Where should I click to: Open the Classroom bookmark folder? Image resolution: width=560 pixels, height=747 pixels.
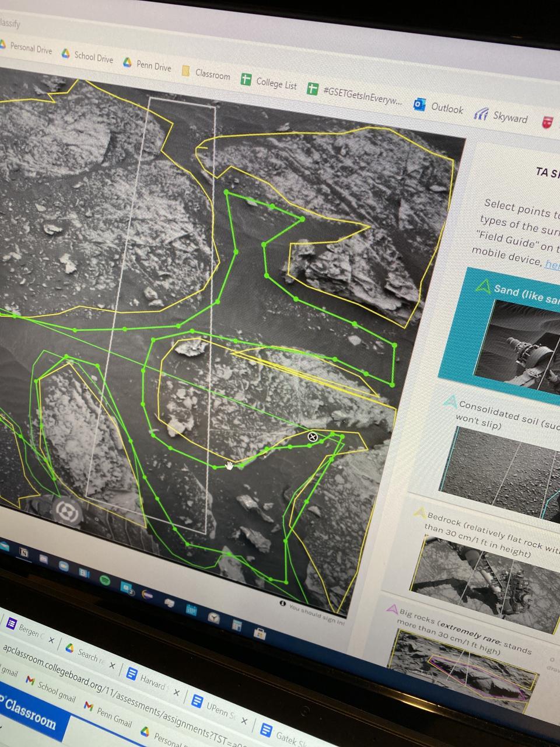click(x=206, y=74)
